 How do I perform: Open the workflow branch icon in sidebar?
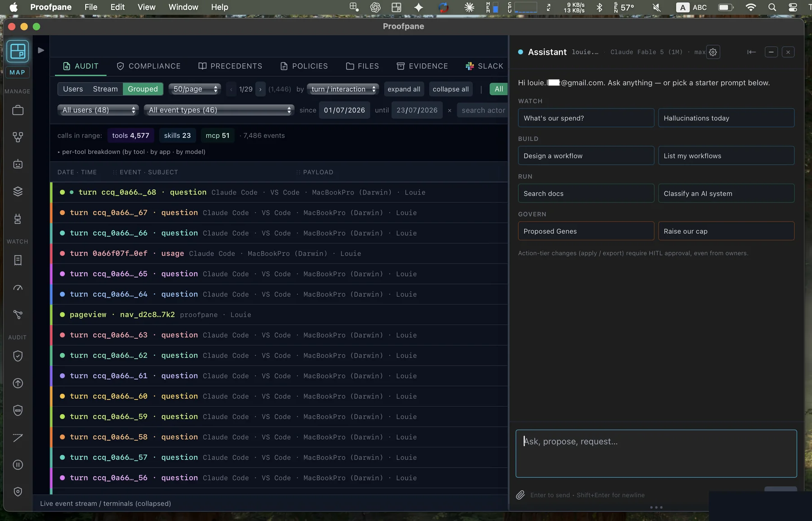pos(18,137)
